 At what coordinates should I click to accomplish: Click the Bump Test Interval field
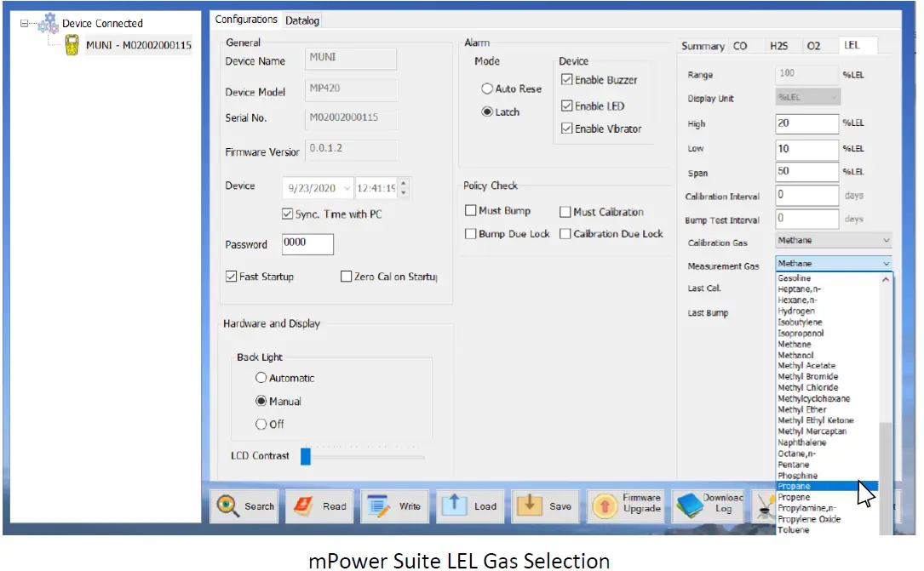[x=806, y=219]
